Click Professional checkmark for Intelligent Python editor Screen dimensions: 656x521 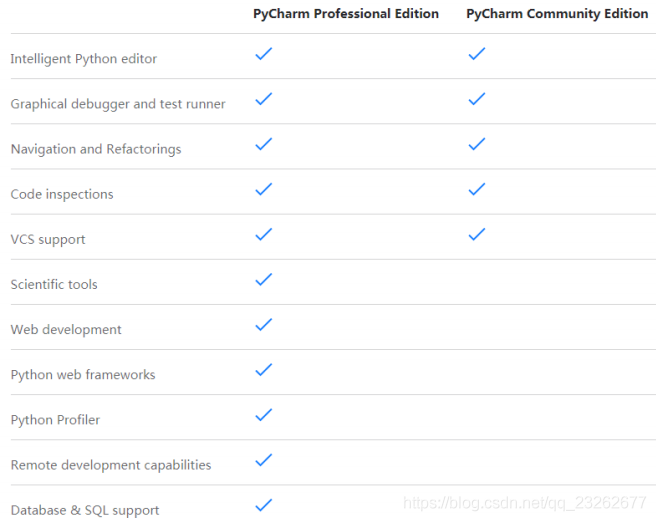(x=264, y=54)
